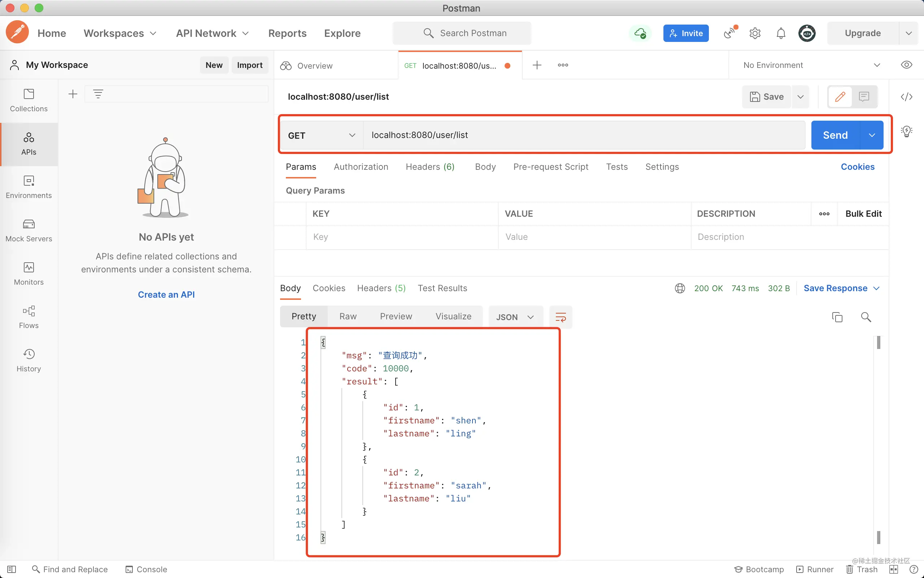Switch to comments mode icon

coord(864,97)
